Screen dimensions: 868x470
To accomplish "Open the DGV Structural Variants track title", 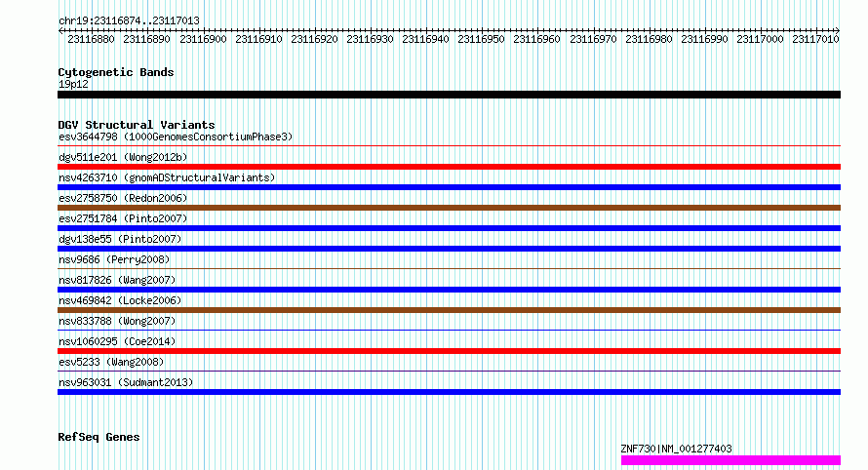I will click(137, 125).
